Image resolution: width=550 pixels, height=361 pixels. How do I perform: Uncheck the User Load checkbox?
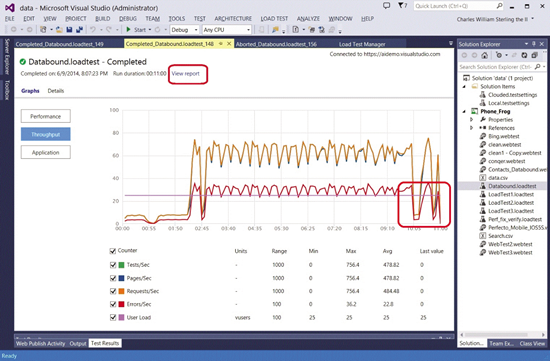pos(113,317)
